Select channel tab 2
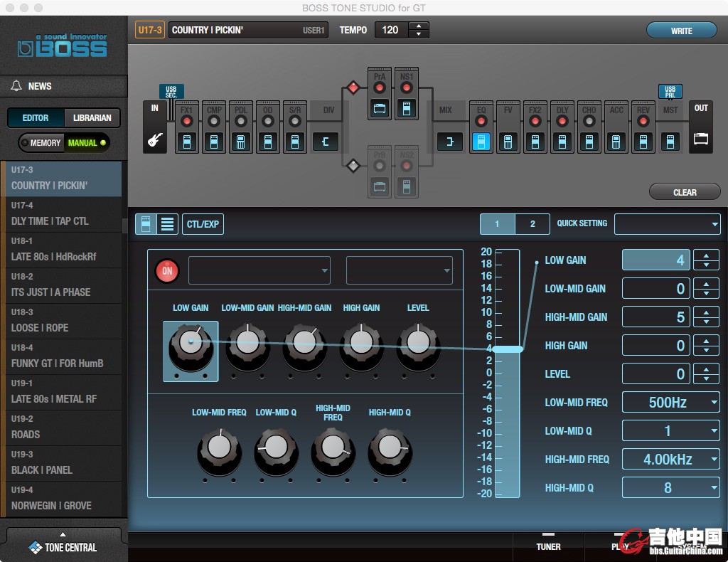Viewport: 728px width, 562px height. [532, 224]
